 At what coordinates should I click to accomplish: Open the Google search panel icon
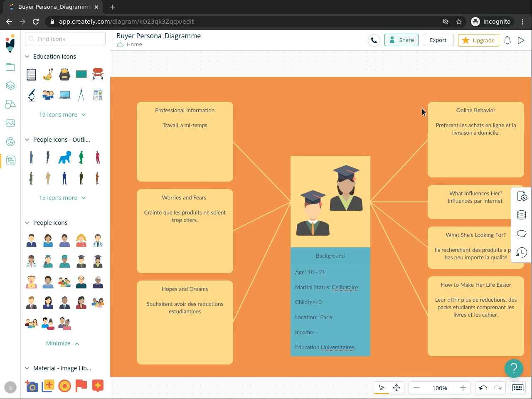pyautogui.click(x=10, y=142)
